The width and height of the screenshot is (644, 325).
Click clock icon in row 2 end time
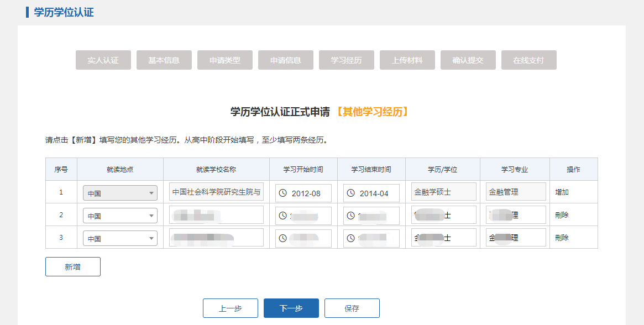[x=351, y=216]
